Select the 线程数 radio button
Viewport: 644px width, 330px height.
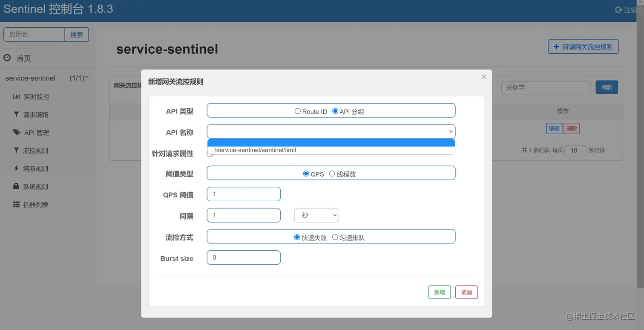(332, 174)
